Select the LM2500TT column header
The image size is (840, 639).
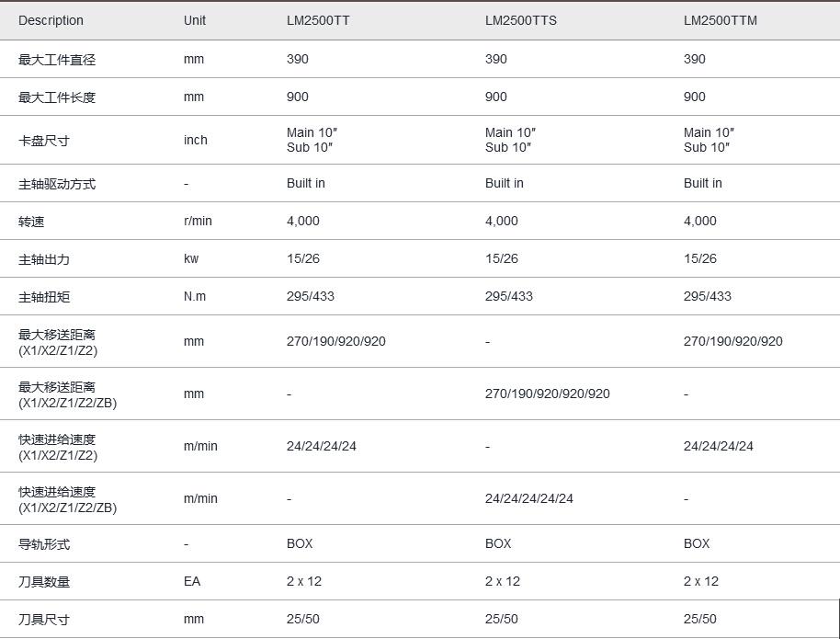click(317, 20)
